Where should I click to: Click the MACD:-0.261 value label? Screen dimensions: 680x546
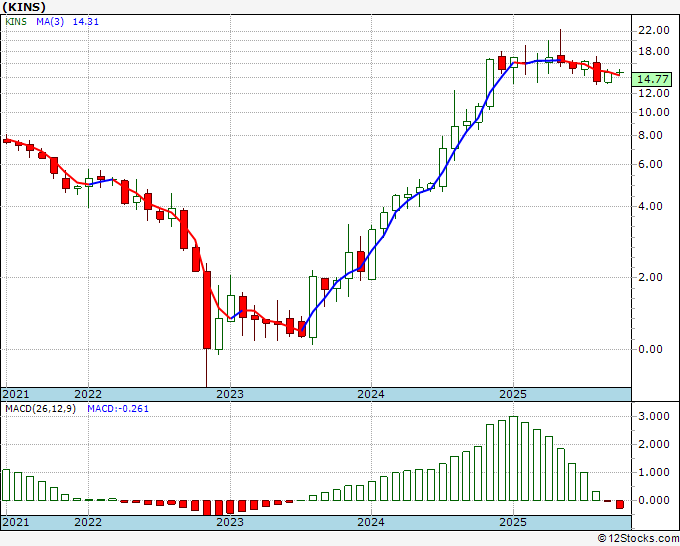click(117, 409)
